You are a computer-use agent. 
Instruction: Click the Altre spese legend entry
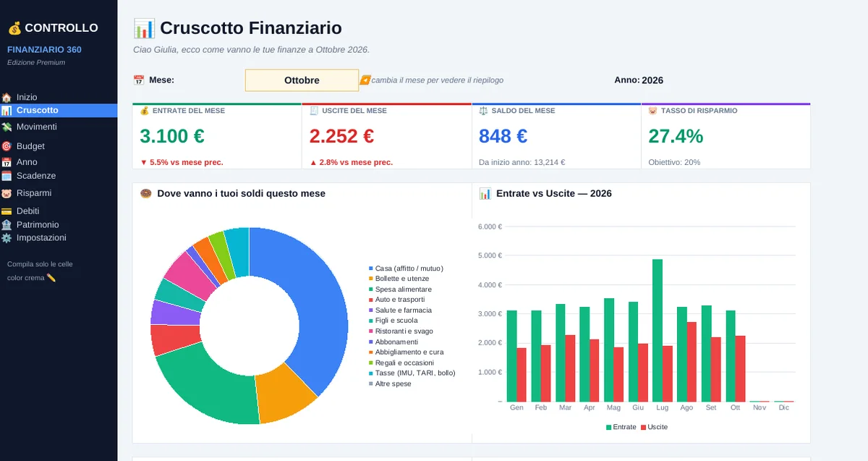coord(390,384)
